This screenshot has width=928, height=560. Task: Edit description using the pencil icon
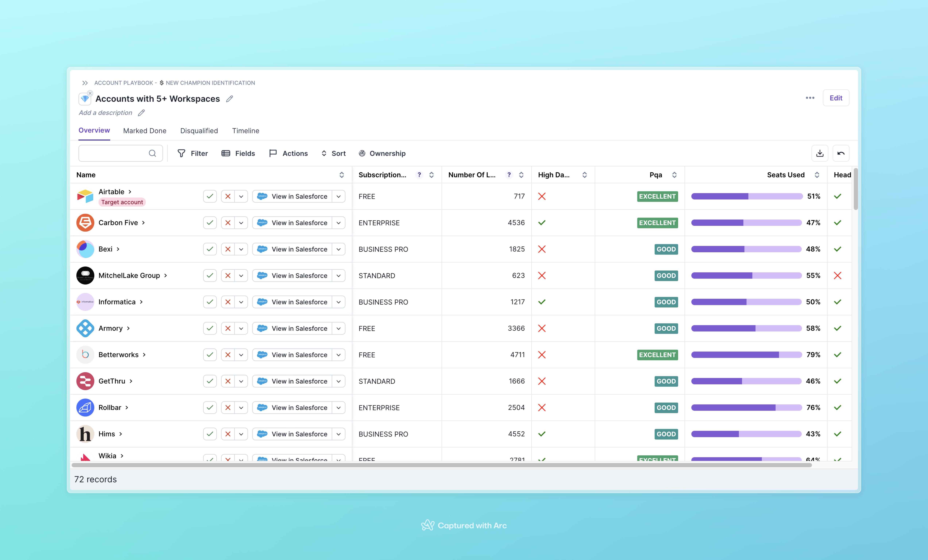point(141,113)
